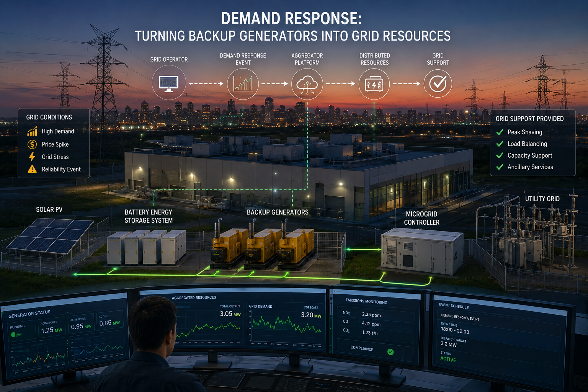Click the Grid Demand forecast graph line
The width and height of the screenshot is (588, 392).
point(286,325)
